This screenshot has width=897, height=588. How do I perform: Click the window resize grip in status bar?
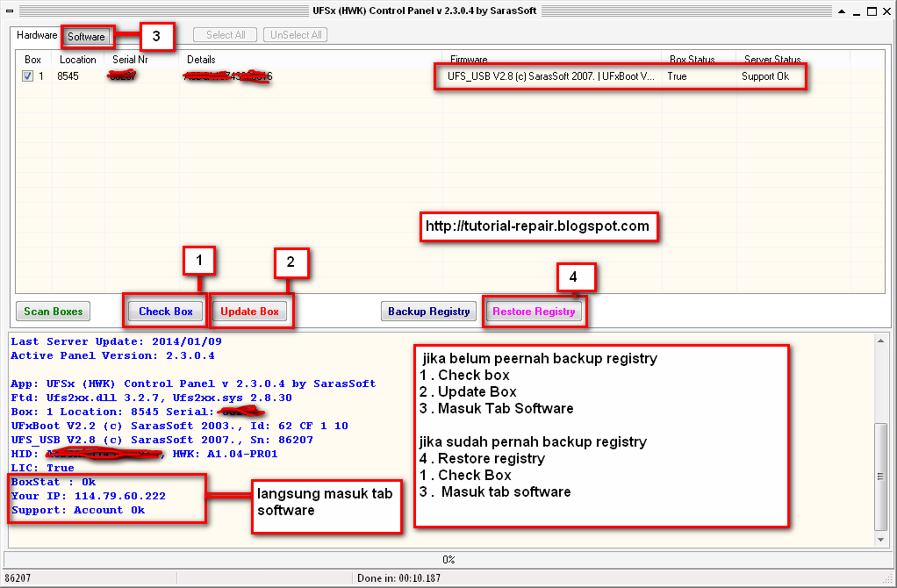click(888, 579)
